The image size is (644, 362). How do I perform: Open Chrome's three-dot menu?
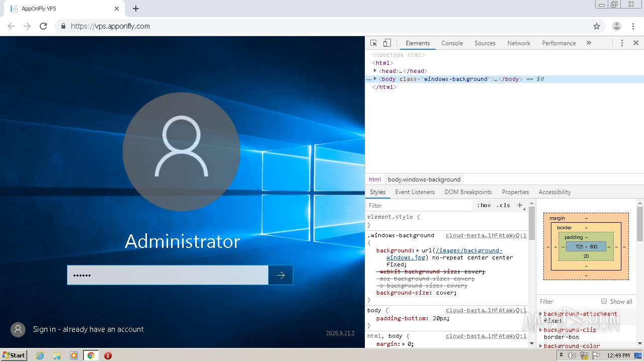click(x=633, y=26)
